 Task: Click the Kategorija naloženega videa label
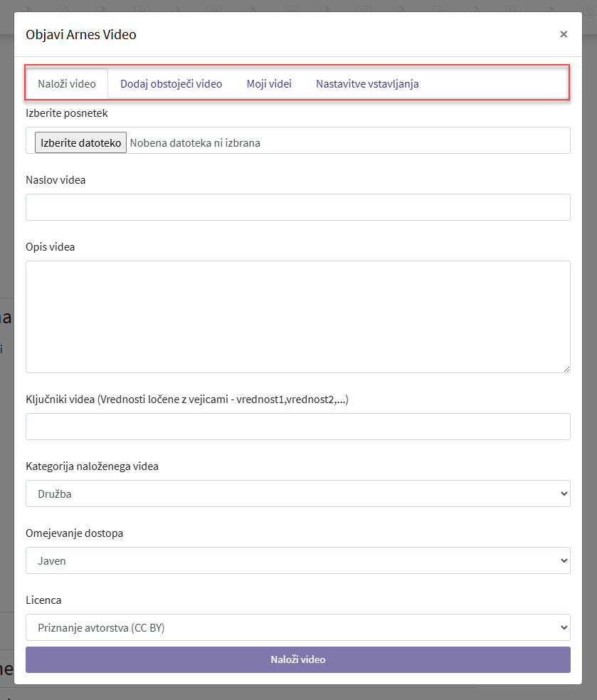pos(92,466)
